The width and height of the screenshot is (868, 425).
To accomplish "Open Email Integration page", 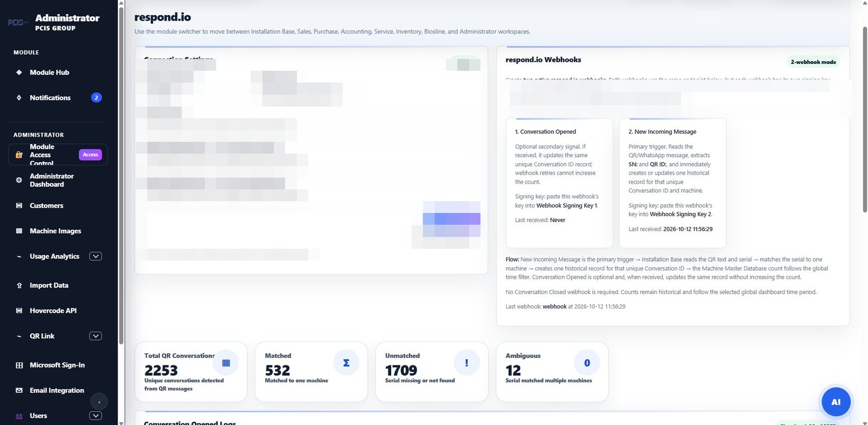I will click(x=58, y=390).
